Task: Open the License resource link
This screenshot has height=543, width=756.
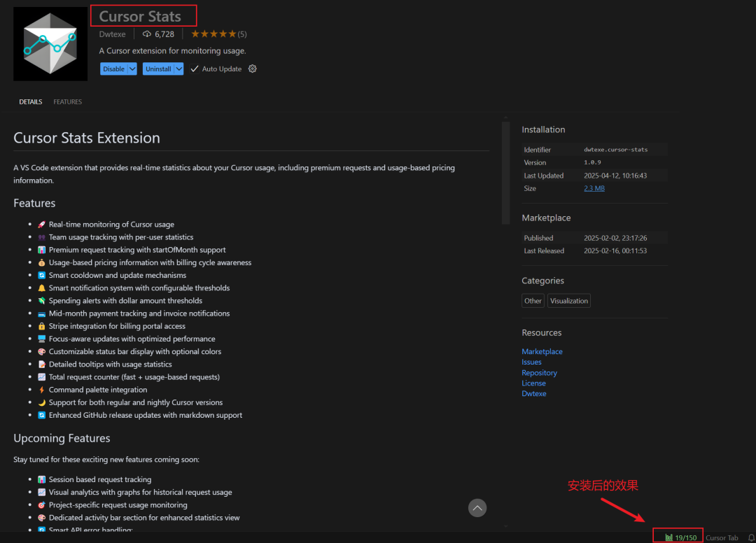Action: click(533, 383)
